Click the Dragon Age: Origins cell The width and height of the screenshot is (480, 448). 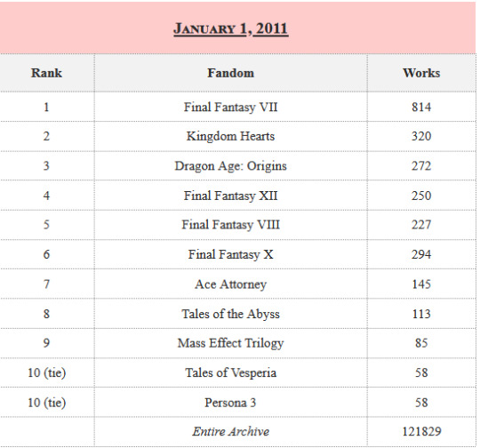pyautogui.click(x=231, y=165)
